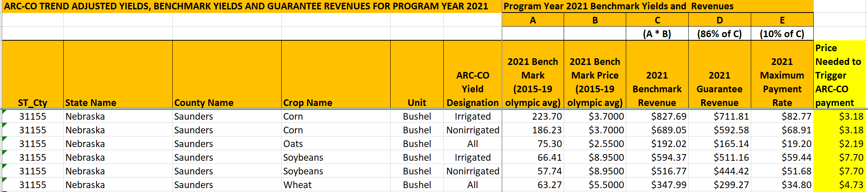Click the $4.73 trigger price cell
The image size is (868, 192).
click(851, 185)
